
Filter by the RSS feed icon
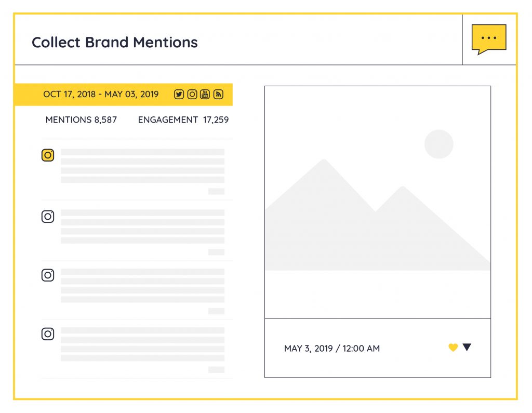[218, 95]
